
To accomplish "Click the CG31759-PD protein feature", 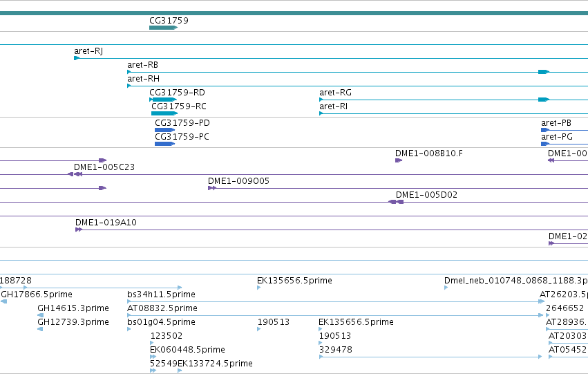I will (x=182, y=123).
